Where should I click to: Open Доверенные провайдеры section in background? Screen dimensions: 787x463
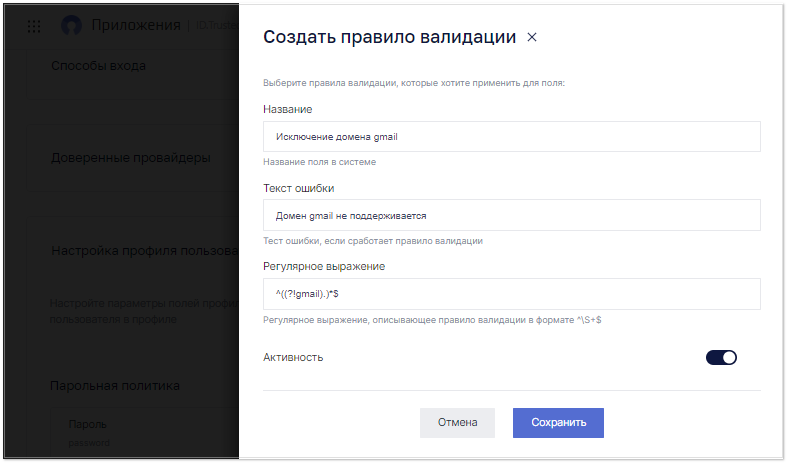[131, 158]
